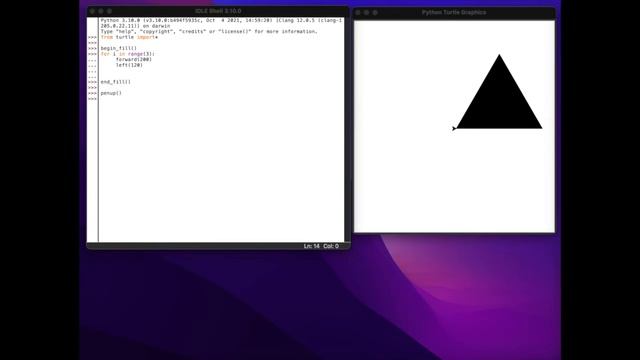Click the 'forward(200)' line in the shell

click(133, 60)
